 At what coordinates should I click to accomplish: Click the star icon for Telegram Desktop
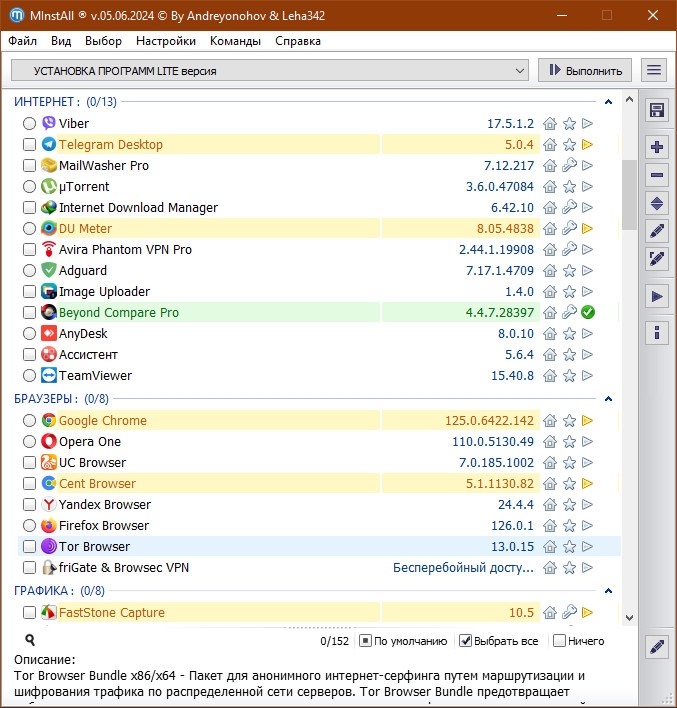569,144
